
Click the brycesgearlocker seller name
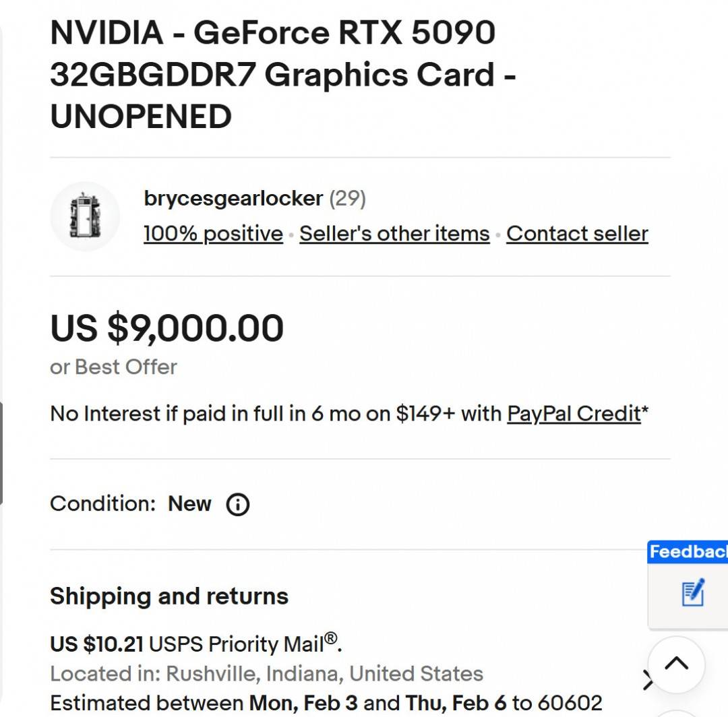click(x=232, y=198)
